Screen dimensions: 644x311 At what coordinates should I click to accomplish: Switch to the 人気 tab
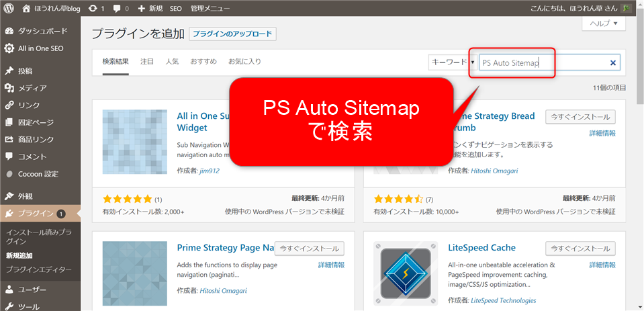(x=172, y=62)
